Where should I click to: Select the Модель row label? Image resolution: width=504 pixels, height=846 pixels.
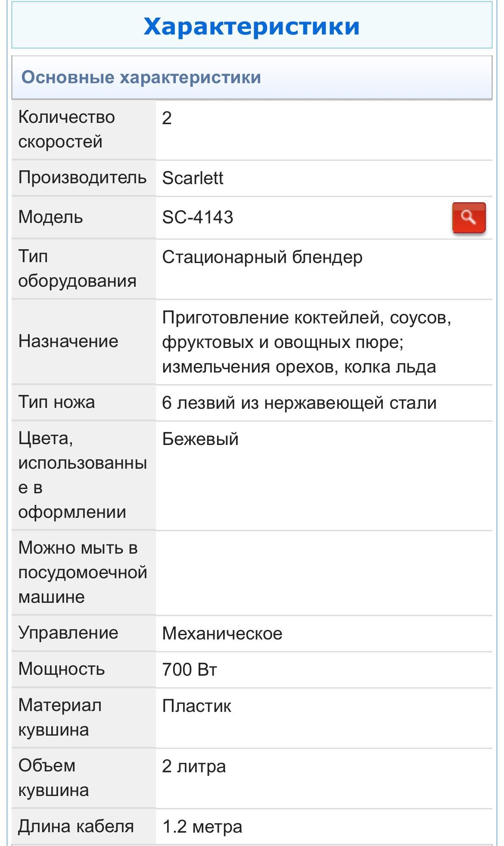coord(50,217)
